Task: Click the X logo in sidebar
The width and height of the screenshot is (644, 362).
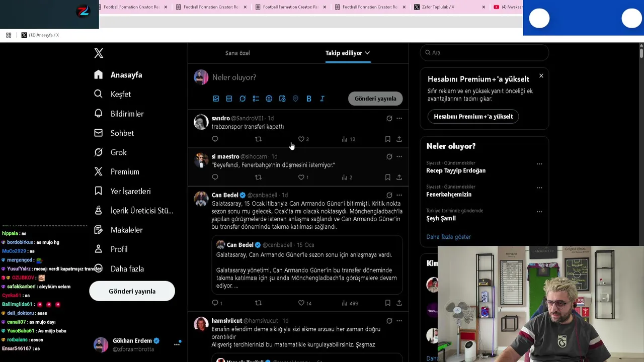Action: (x=99, y=53)
